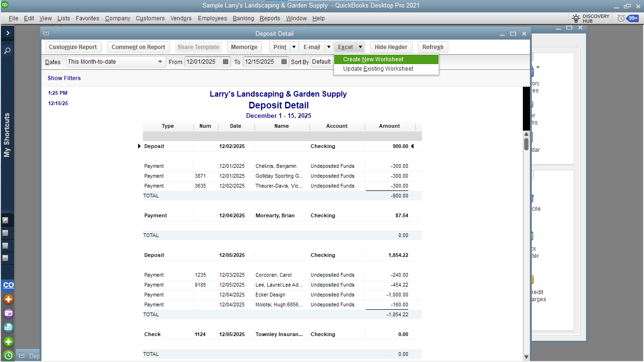This screenshot has height=362, width=644.
Task: Open the Sort By Default dropdown
Action: (x=322, y=62)
